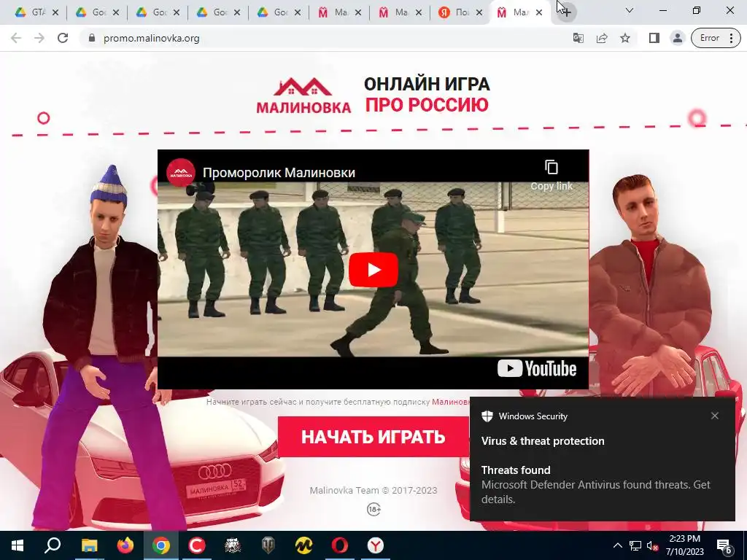Show hidden system tray icons

pyautogui.click(x=617, y=545)
